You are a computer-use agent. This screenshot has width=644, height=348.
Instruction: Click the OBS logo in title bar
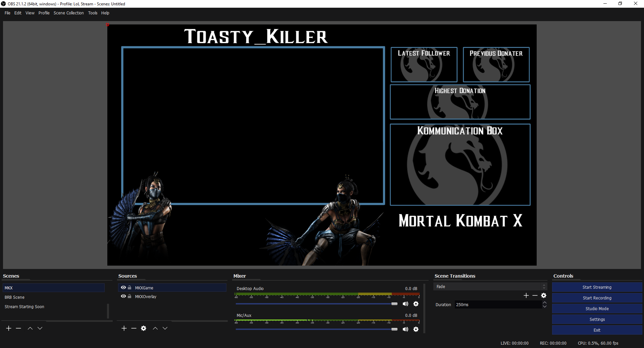(x=3, y=4)
